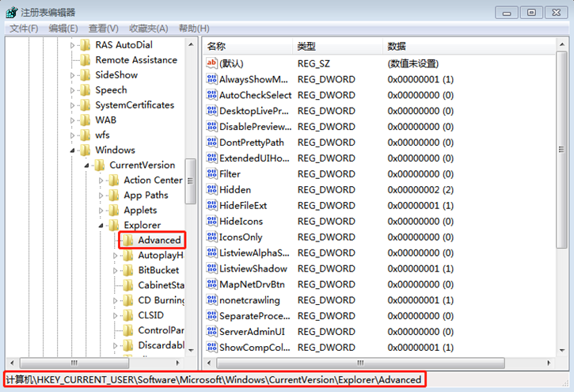Click the values pane scroll-right arrow

pos(549,363)
